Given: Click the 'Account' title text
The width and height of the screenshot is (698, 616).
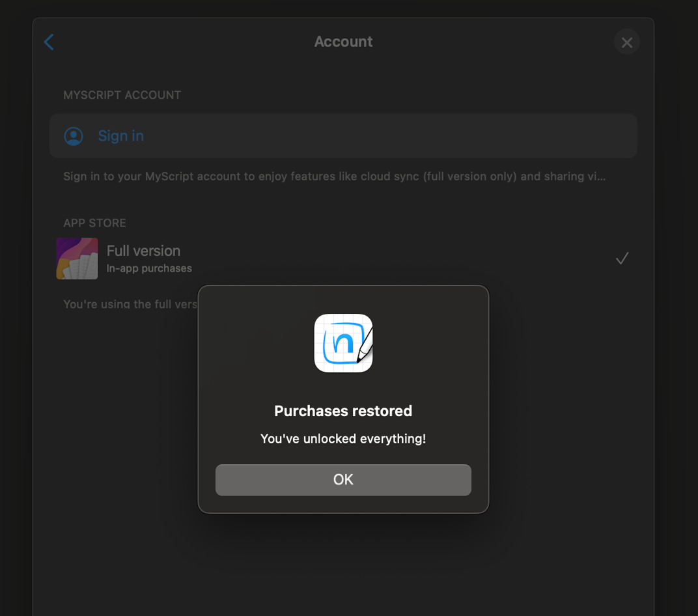Looking at the screenshot, I should point(343,42).
